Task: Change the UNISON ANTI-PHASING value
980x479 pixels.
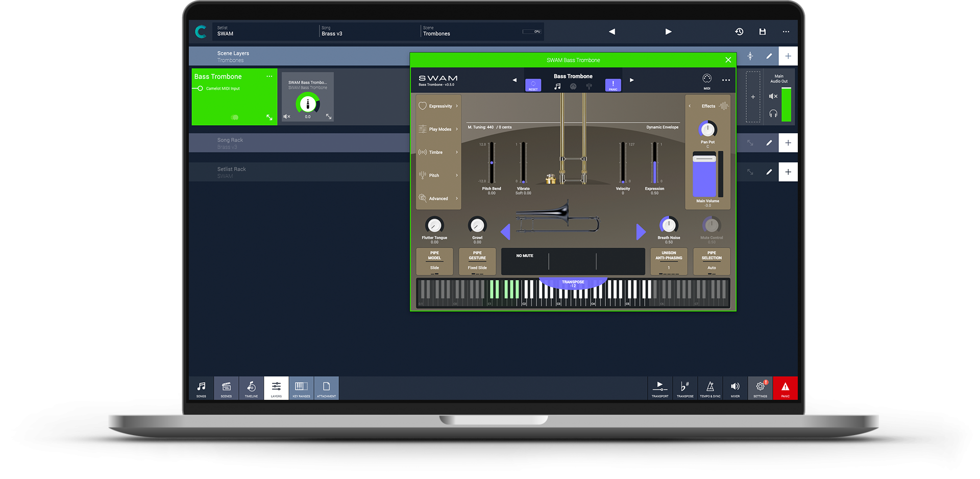Action: pyautogui.click(x=669, y=261)
